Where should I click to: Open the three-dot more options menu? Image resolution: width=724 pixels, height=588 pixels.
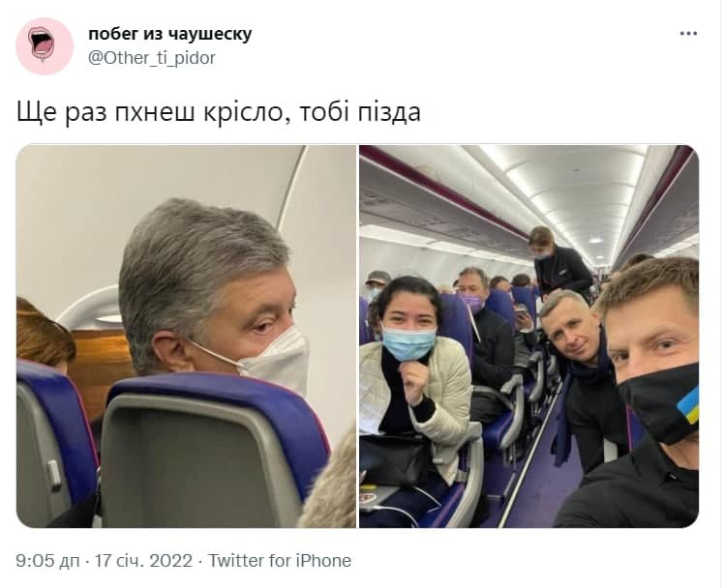click(x=688, y=34)
